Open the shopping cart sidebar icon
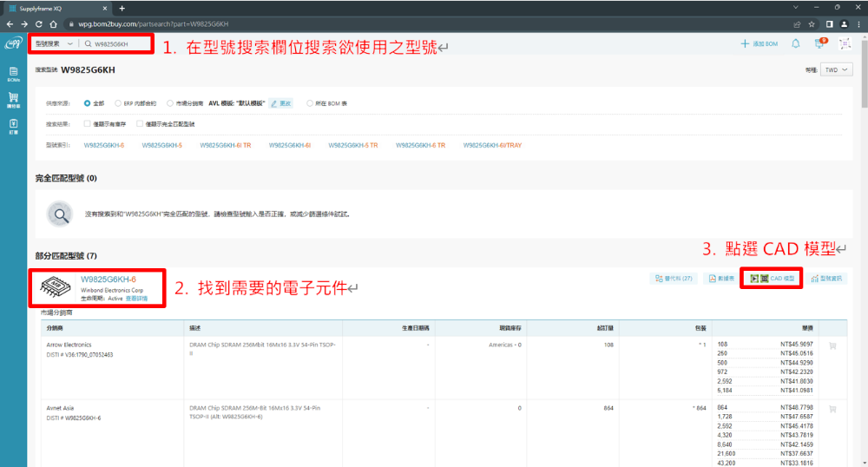868x467 pixels. [x=13, y=100]
